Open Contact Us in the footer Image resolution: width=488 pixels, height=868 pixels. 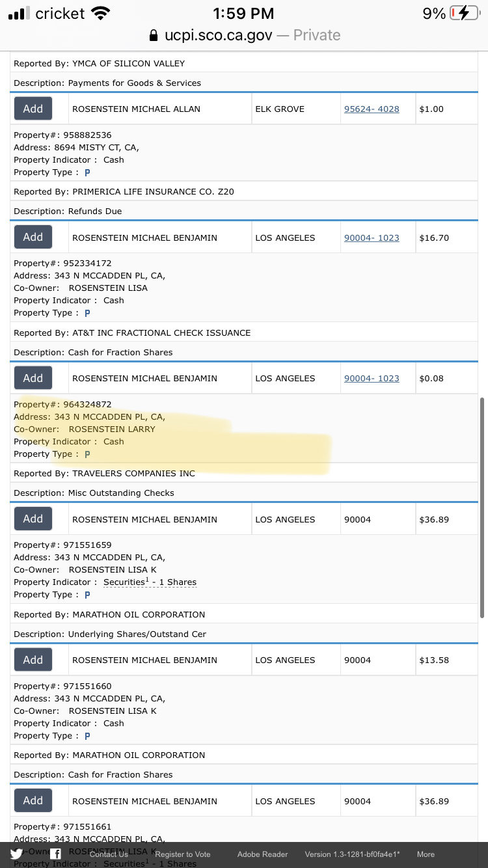[109, 854]
